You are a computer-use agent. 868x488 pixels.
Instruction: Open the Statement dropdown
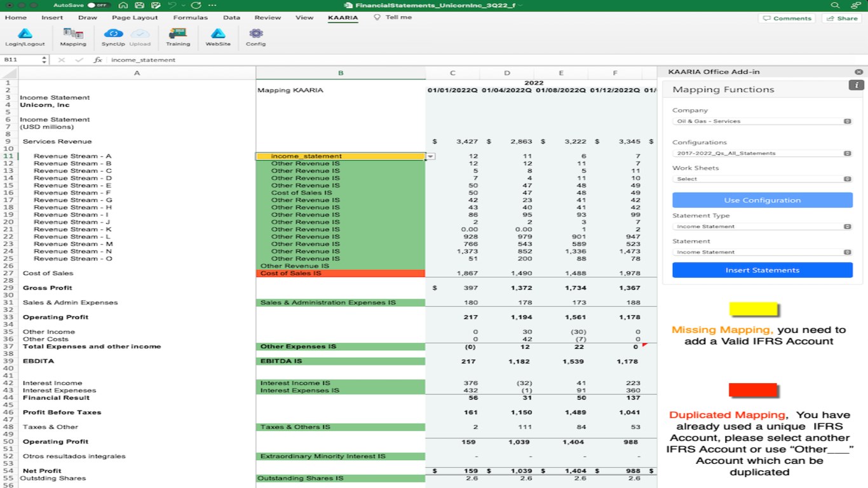click(763, 252)
